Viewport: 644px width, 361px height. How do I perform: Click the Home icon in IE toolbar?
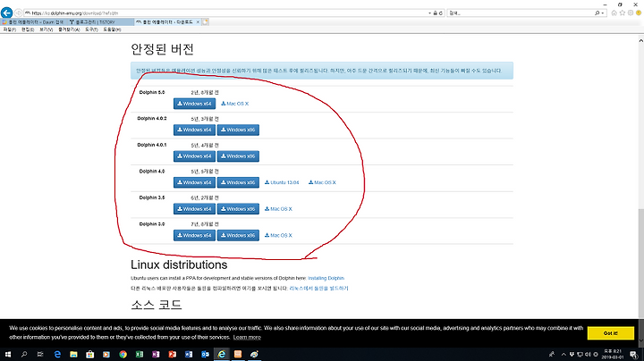coord(614,13)
